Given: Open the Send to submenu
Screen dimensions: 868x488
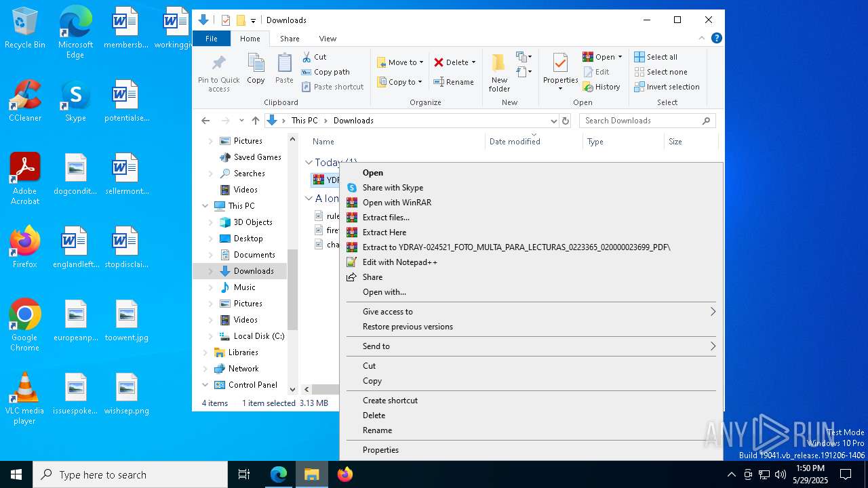Looking at the screenshot, I should [x=531, y=346].
